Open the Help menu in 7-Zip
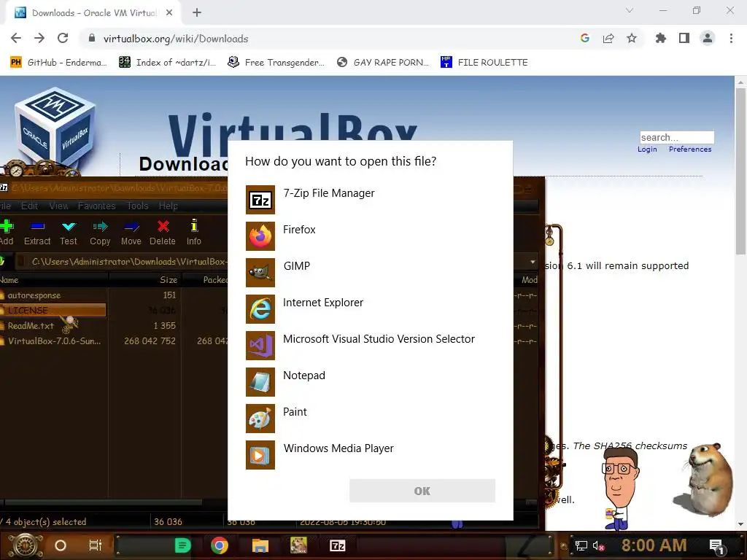 tap(169, 206)
